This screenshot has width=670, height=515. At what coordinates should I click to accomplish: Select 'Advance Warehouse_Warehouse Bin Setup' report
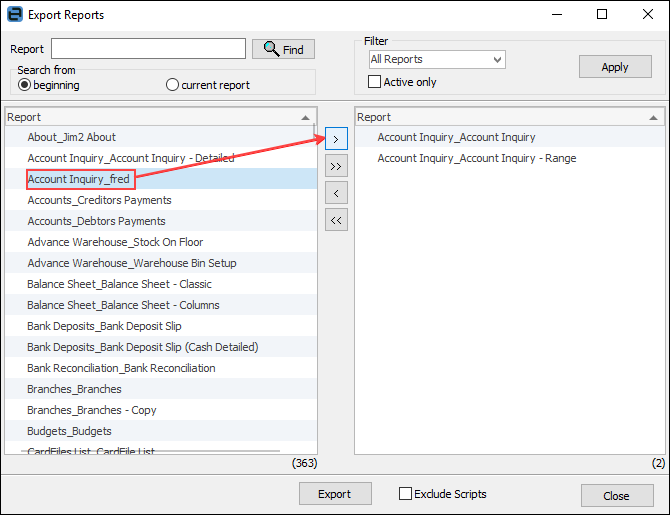(161, 262)
